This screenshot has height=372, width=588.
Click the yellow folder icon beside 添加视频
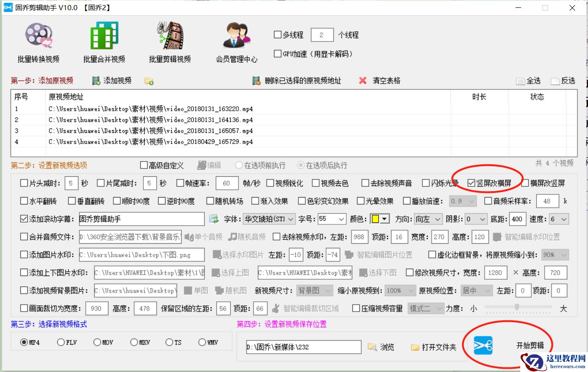pos(148,80)
